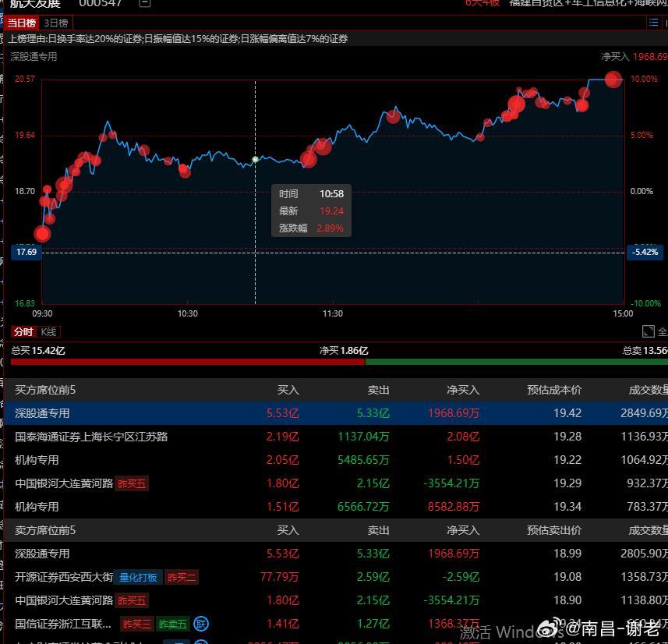Screen dimensions: 668x644
Task: Click 净买入 column header in buyer table
Action: 463,390
